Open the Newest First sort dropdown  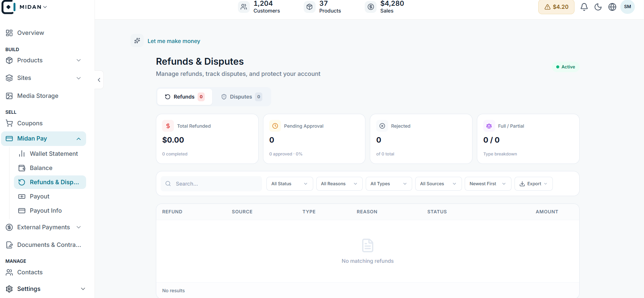click(x=488, y=184)
